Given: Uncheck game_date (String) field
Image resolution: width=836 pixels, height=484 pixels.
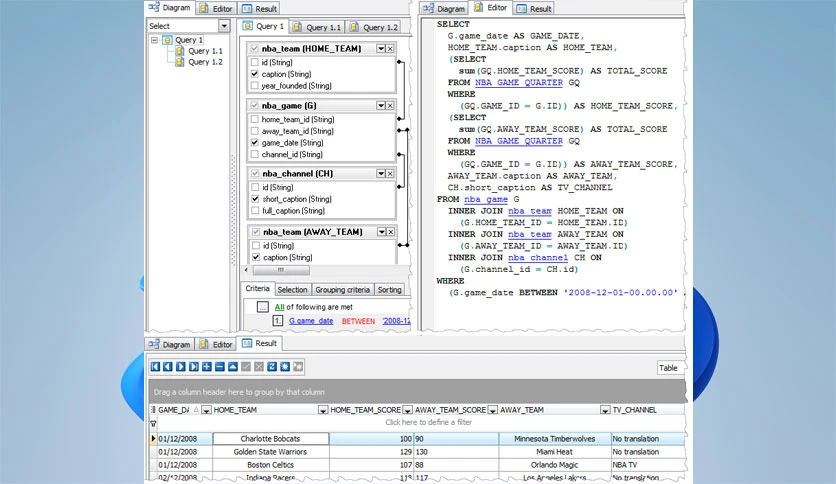Looking at the screenshot, I should pyautogui.click(x=255, y=143).
